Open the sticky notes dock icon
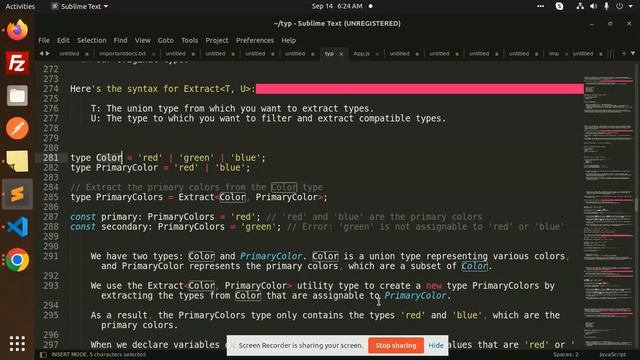This screenshot has height=360, width=640. point(17,161)
